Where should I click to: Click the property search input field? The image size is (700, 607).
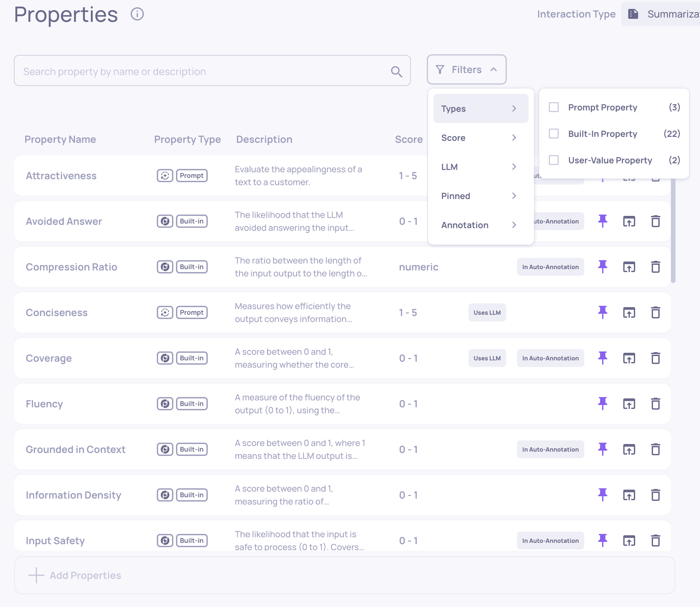click(x=203, y=71)
